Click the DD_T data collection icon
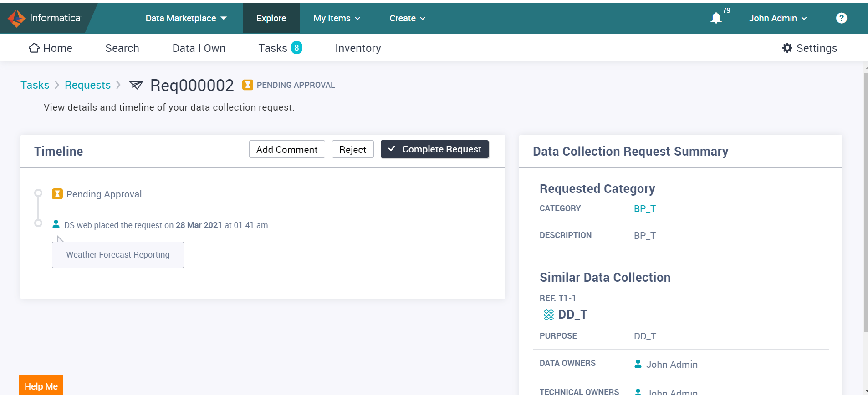 tap(549, 314)
